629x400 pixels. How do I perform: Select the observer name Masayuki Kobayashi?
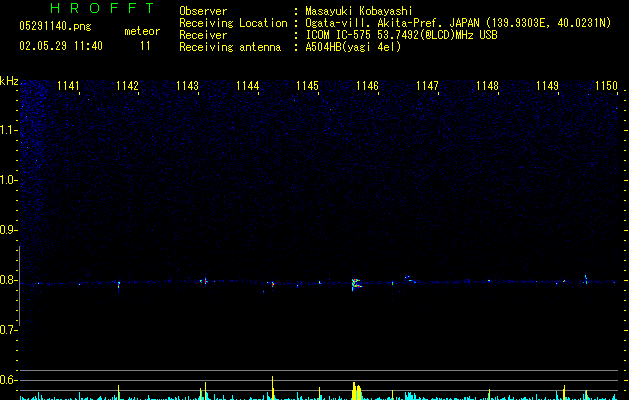coord(359,11)
